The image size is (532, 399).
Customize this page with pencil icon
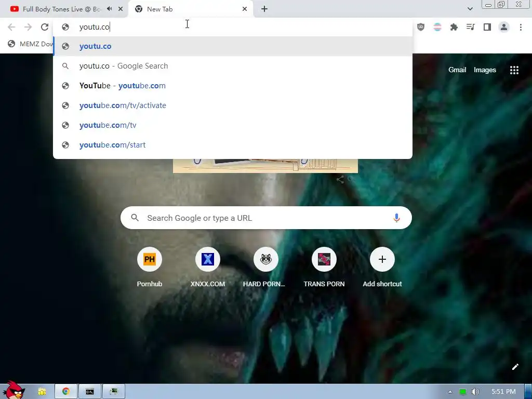[x=515, y=367]
